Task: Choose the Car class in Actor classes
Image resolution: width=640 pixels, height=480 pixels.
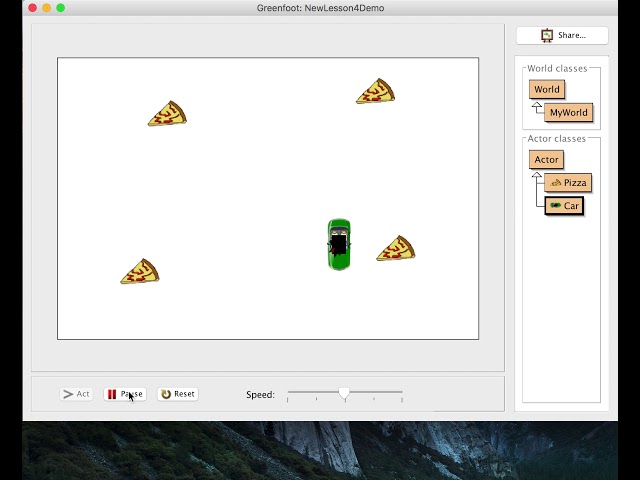Action: point(564,206)
